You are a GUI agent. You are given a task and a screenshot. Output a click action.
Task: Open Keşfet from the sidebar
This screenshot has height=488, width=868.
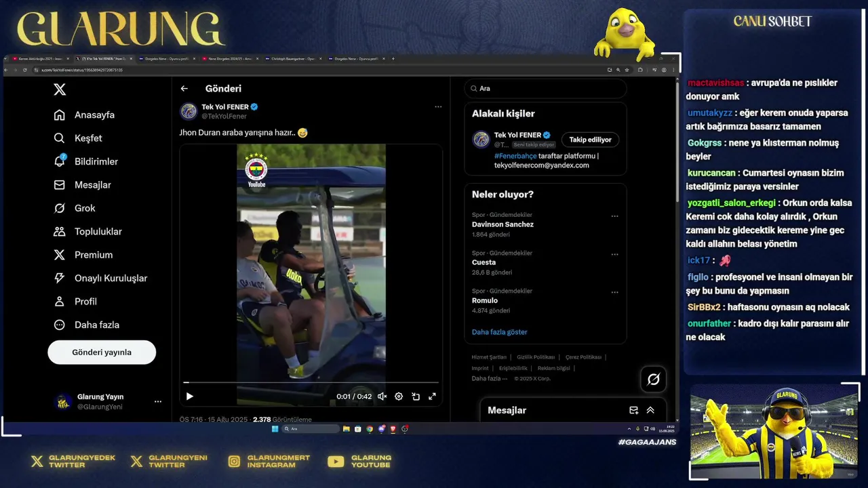(78, 138)
